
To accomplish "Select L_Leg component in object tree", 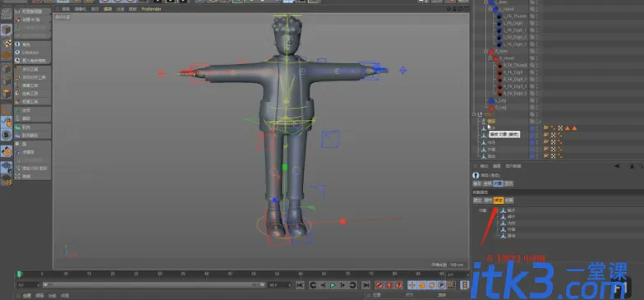I will 500,100.
